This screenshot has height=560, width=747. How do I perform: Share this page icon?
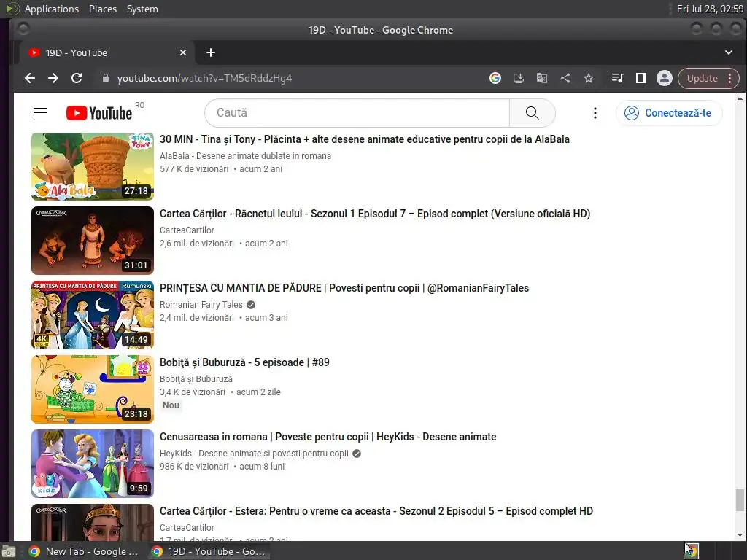(565, 78)
